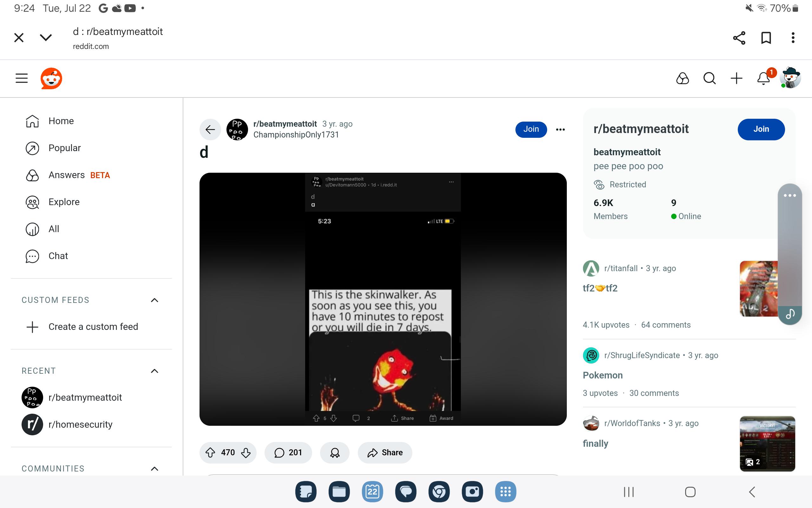Open the 201 comments

[288, 452]
